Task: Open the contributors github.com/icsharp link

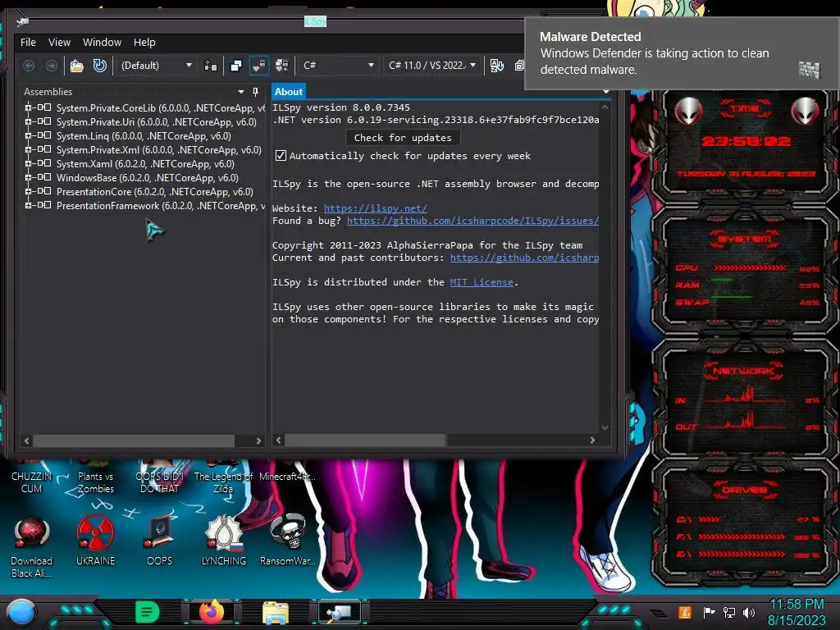Action: 524,258
